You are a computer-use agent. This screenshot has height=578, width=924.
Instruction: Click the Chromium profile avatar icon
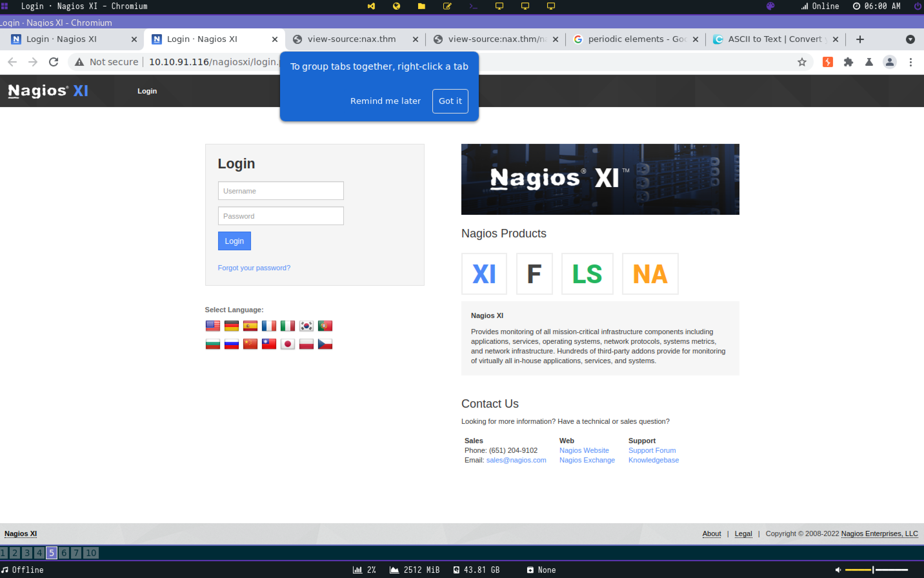(889, 62)
